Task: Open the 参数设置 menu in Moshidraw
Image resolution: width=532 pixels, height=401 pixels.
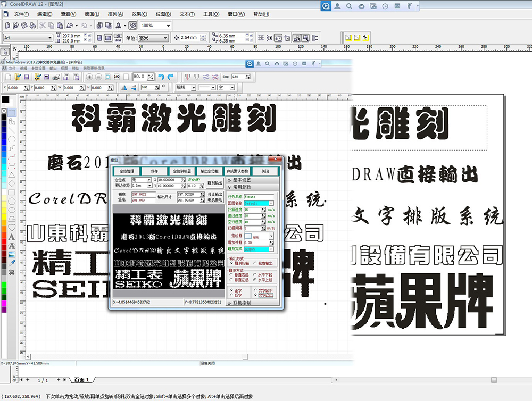Action: point(38,69)
